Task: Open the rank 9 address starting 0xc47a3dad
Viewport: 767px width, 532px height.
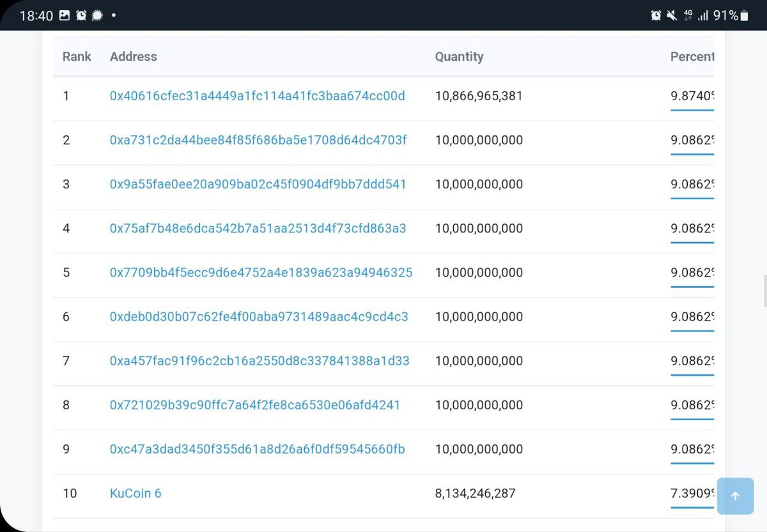Action: pyautogui.click(x=256, y=449)
